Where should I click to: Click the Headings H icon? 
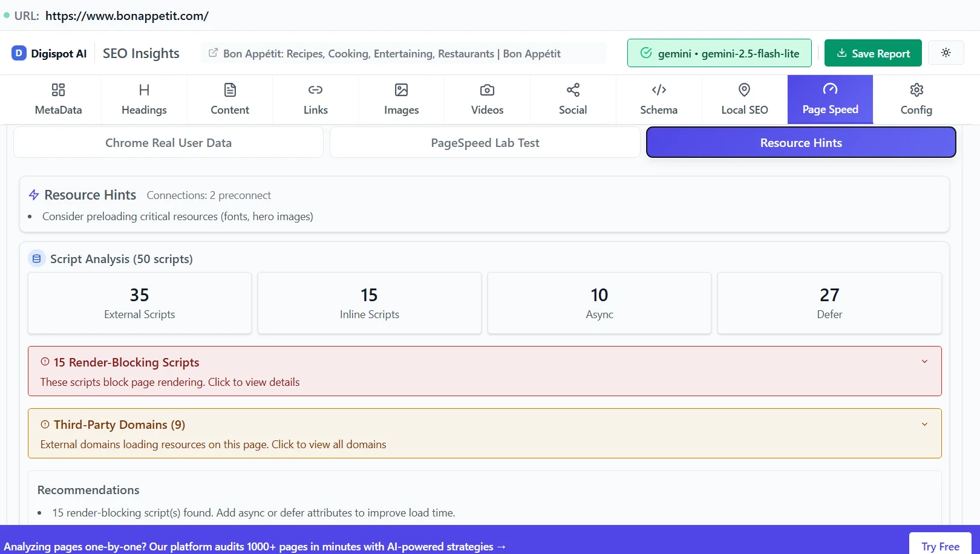pyautogui.click(x=144, y=90)
